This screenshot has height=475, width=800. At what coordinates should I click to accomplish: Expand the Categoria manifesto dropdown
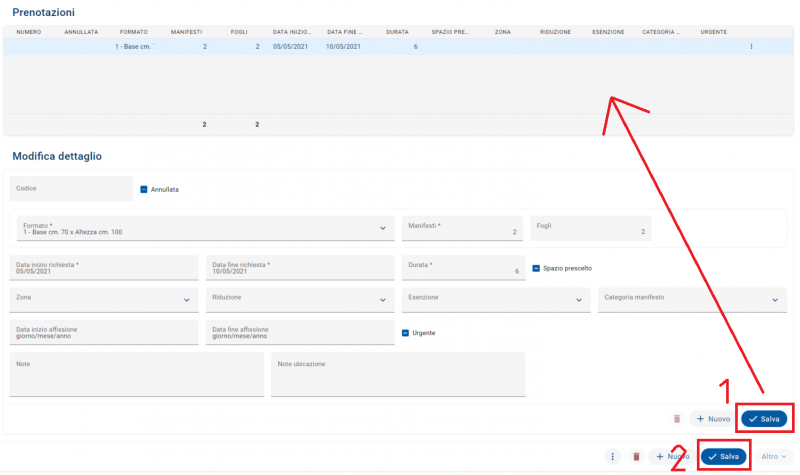(774, 300)
